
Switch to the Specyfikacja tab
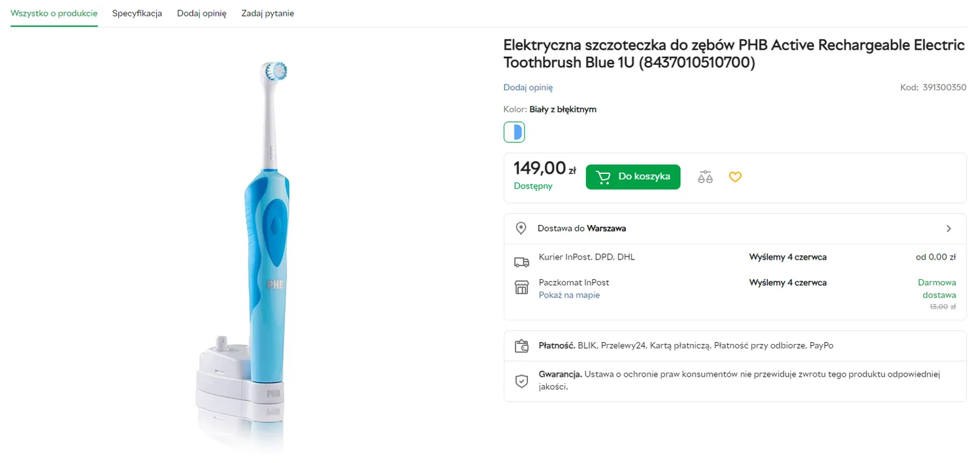137,13
